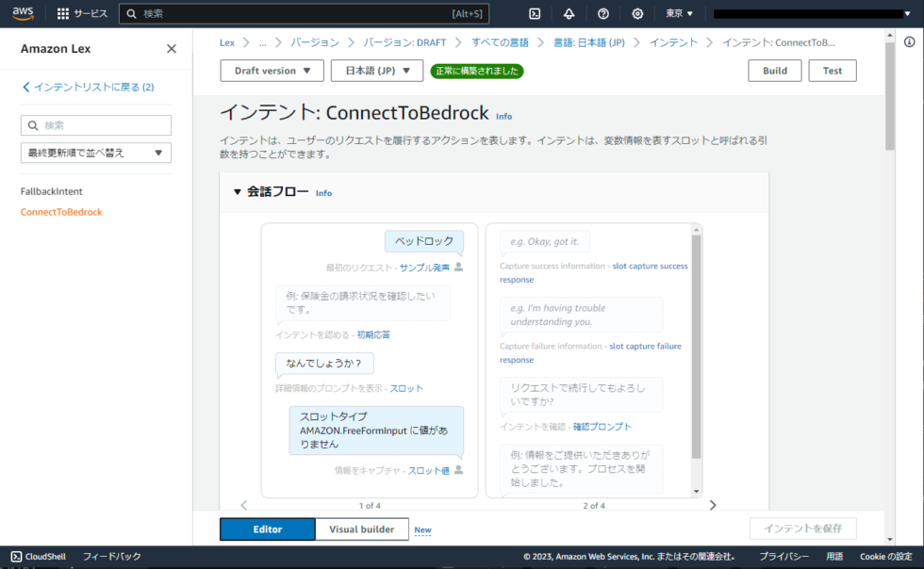Click the AWS logo in the top bar

click(21, 13)
